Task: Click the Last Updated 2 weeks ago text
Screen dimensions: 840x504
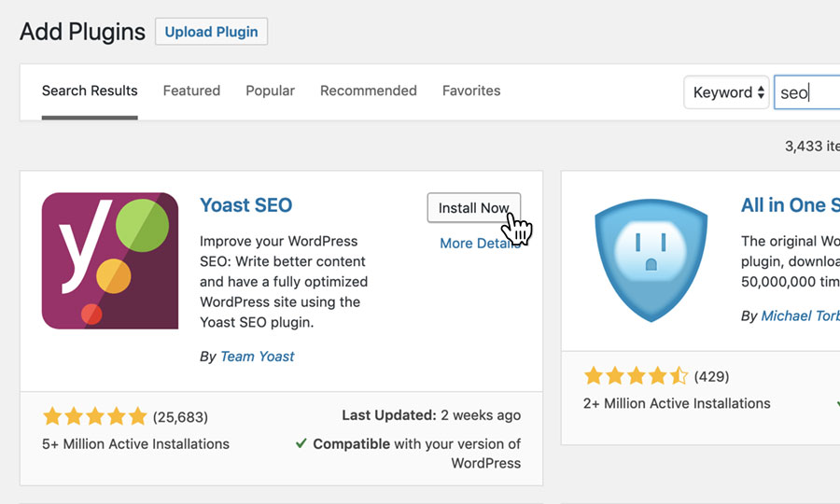Action: click(x=431, y=415)
